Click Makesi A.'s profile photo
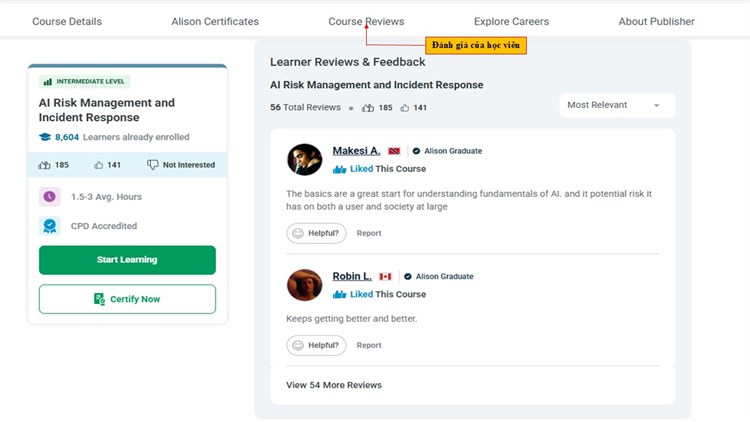Image resolution: width=750 pixels, height=422 pixels. click(305, 159)
